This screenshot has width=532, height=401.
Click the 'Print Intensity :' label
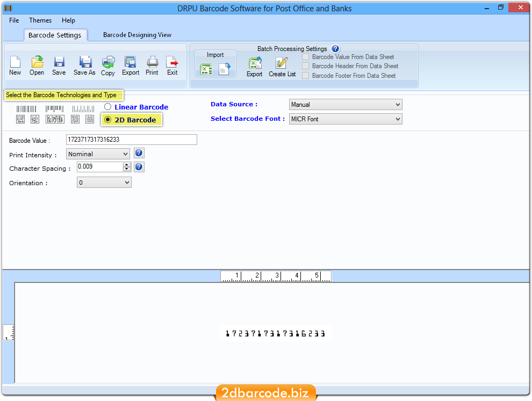coord(33,155)
